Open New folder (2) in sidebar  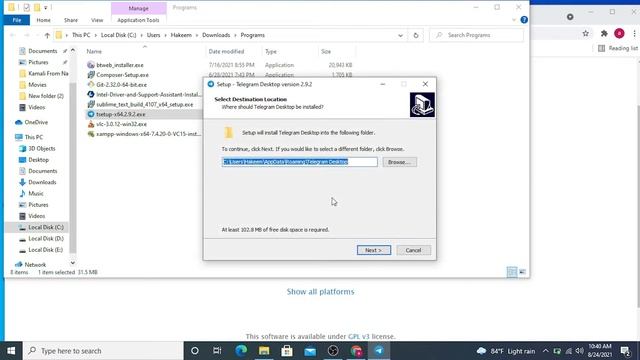[46, 96]
